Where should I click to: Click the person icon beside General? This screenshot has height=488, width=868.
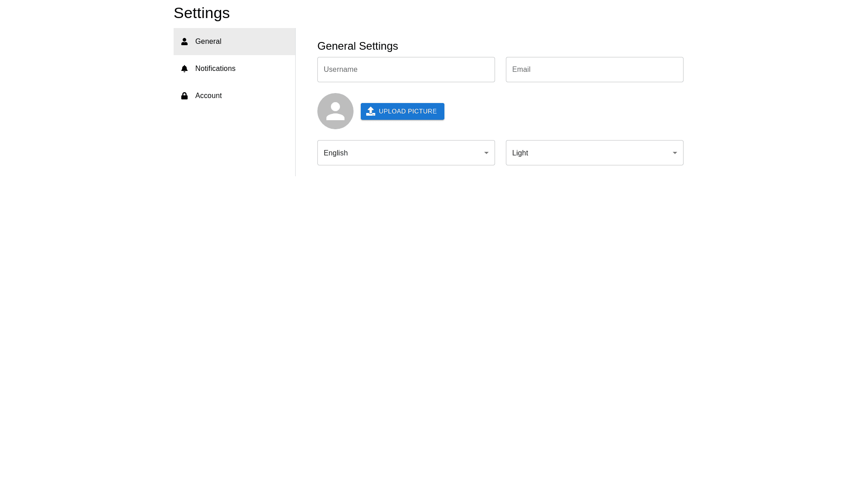(x=184, y=42)
